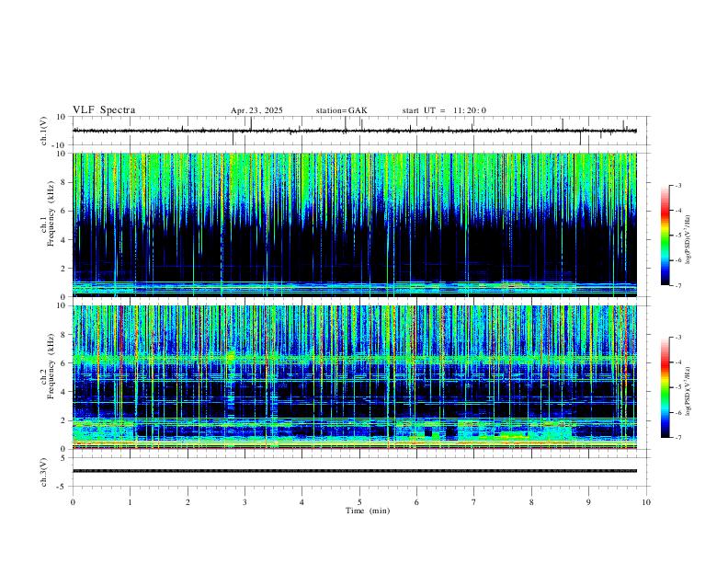The width and height of the screenshot is (728, 563).
Task: Click the 4 kHz tick on ch.1 spectrogram
Action: pos(64,240)
